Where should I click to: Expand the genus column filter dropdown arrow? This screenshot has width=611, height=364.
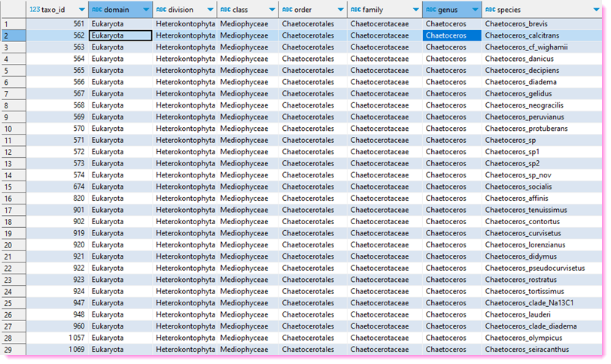click(x=474, y=11)
